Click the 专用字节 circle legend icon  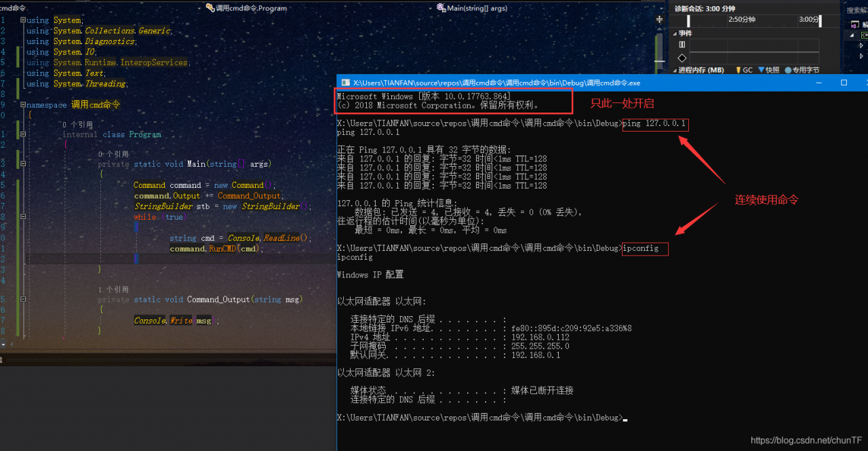pos(788,70)
